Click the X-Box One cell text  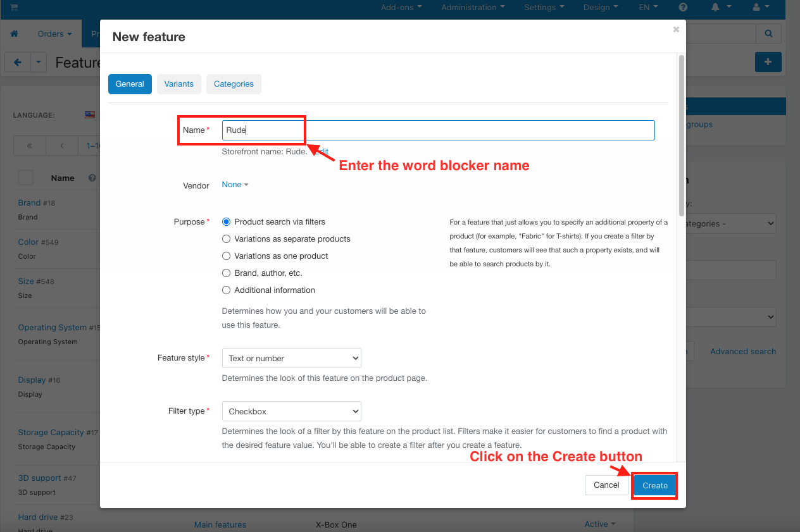coord(336,525)
